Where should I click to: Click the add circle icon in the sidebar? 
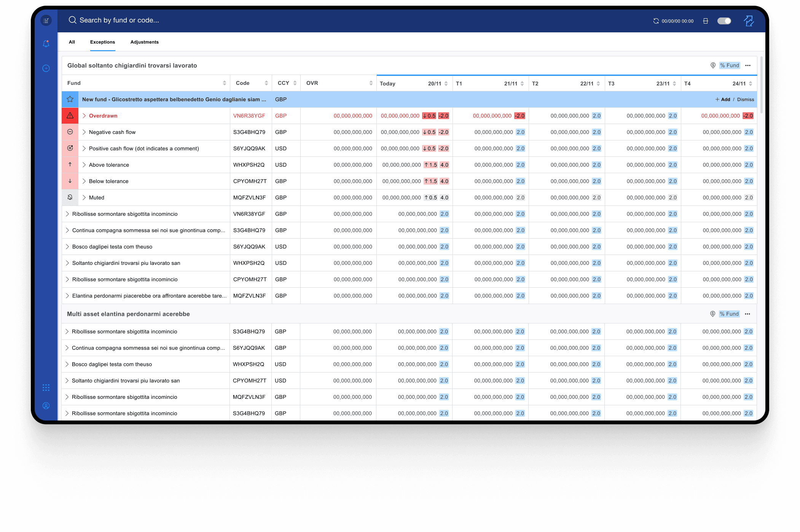coord(46,68)
